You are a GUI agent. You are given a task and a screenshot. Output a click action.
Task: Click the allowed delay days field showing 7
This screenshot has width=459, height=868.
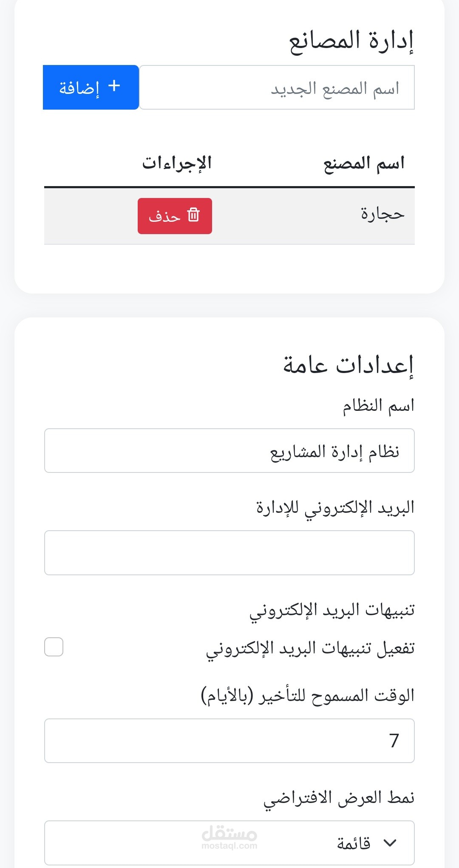[229, 741]
